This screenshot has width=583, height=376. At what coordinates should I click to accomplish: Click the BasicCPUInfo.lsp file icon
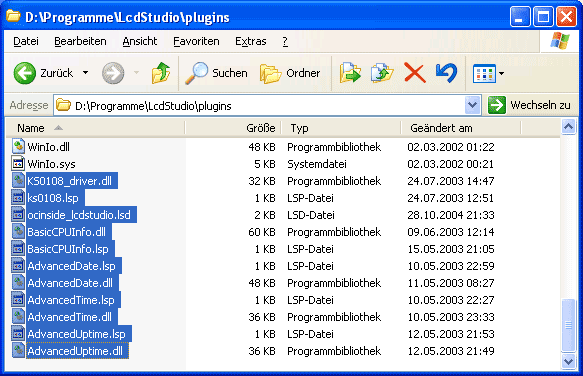tap(18, 249)
